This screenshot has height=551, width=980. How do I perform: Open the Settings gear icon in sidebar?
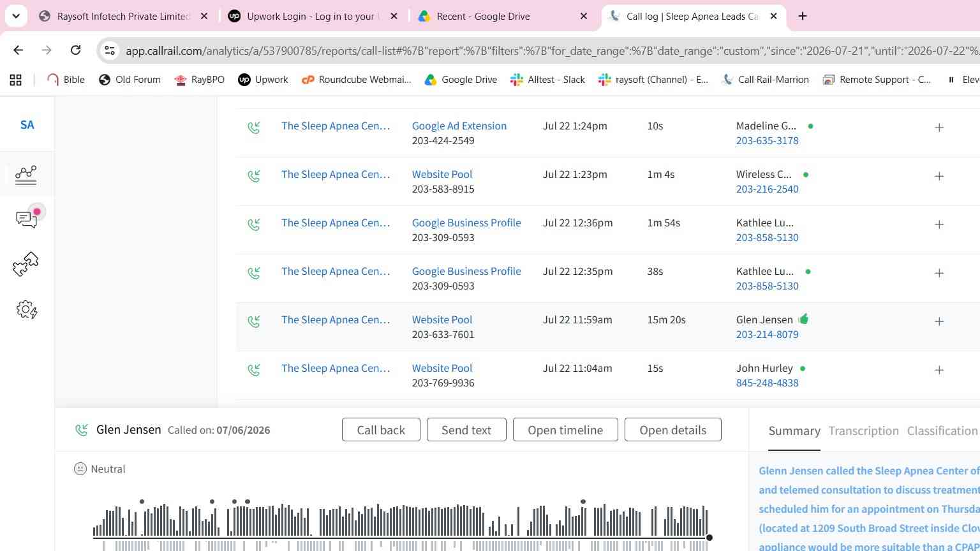click(x=27, y=310)
